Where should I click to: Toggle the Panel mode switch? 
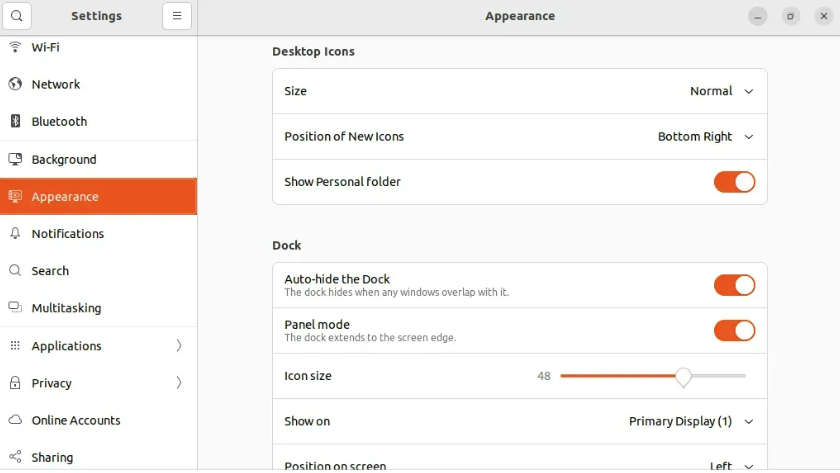pyautogui.click(x=734, y=330)
